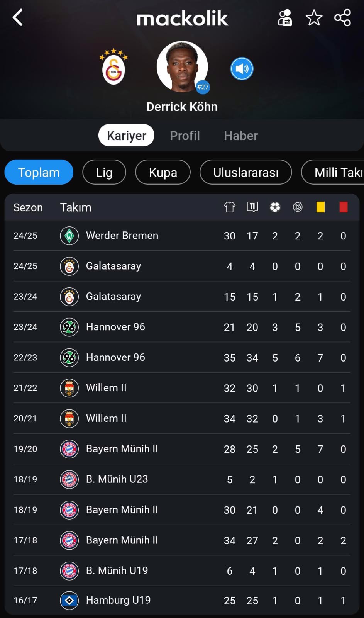Select the Lig filter chip
This screenshot has height=618, width=364.
104,172
